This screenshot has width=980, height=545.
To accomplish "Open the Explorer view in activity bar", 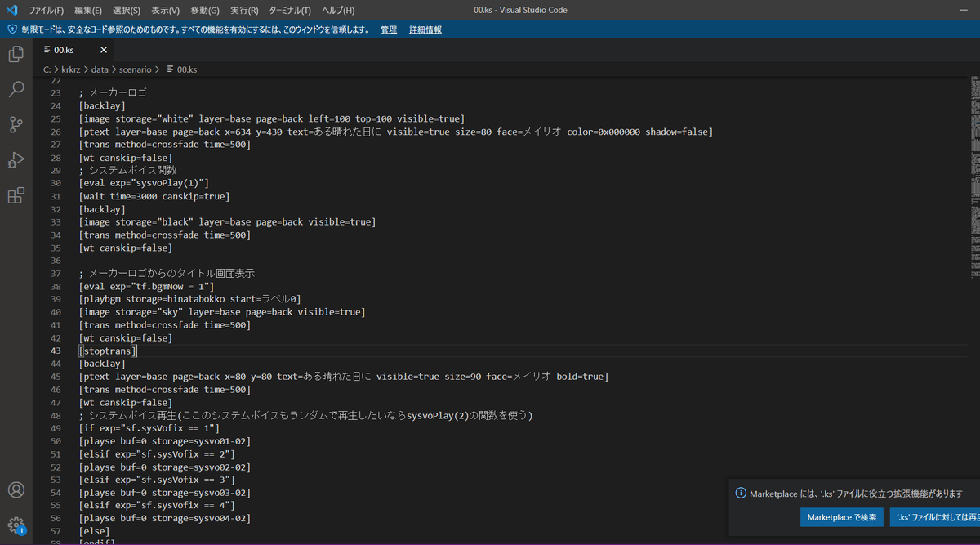I will click(16, 55).
